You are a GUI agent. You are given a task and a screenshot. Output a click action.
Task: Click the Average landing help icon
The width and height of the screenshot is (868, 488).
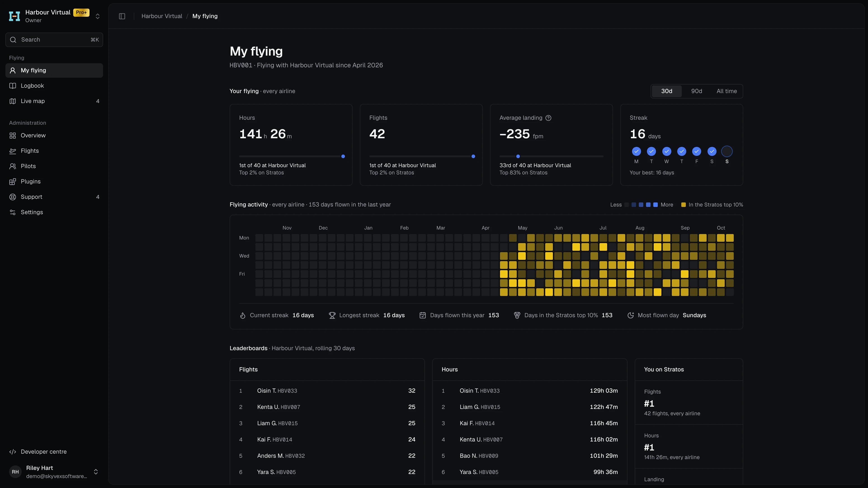548,118
